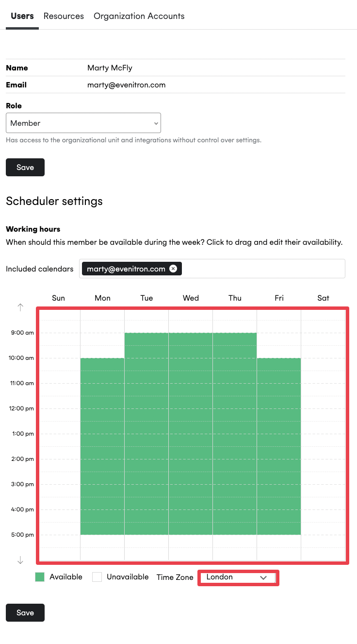The image size is (357, 644).
Task: Click Friday 9:00 am unavailable slot
Action: pos(279,339)
